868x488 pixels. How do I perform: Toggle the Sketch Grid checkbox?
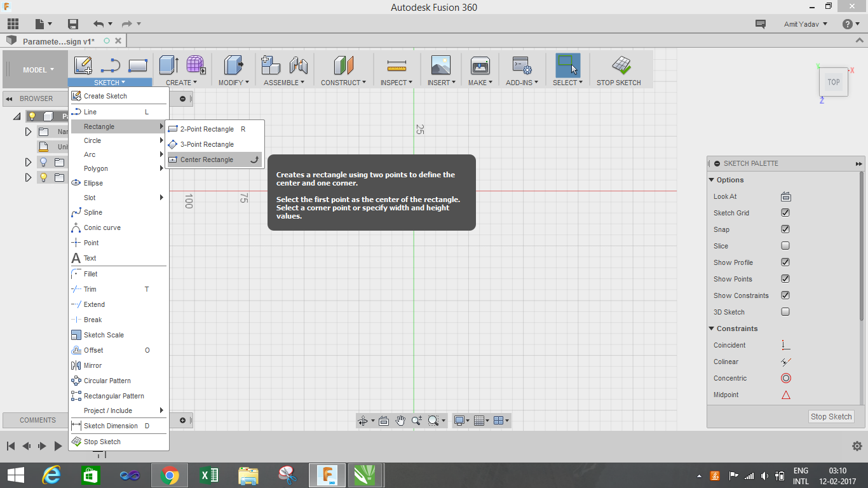pyautogui.click(x=785, y=213)
